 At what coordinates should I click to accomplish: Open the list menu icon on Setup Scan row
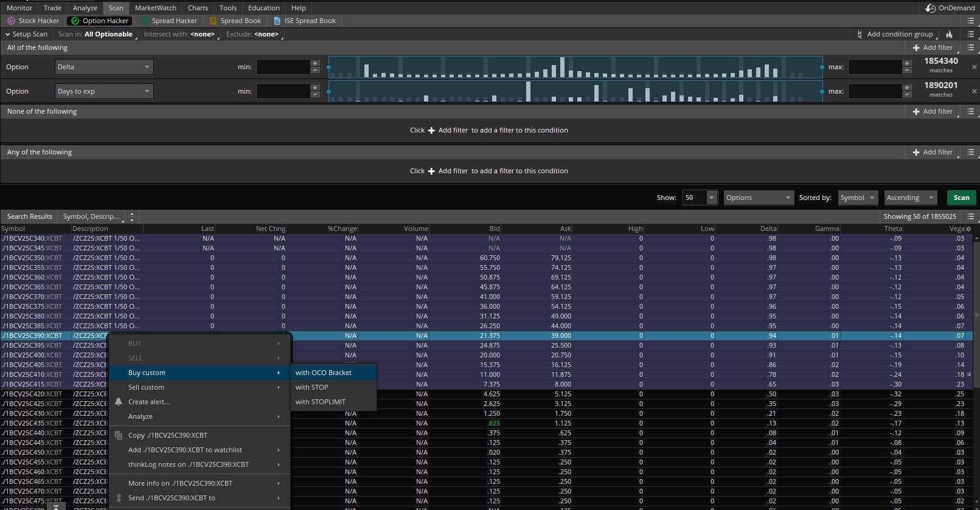click(971, 34)
